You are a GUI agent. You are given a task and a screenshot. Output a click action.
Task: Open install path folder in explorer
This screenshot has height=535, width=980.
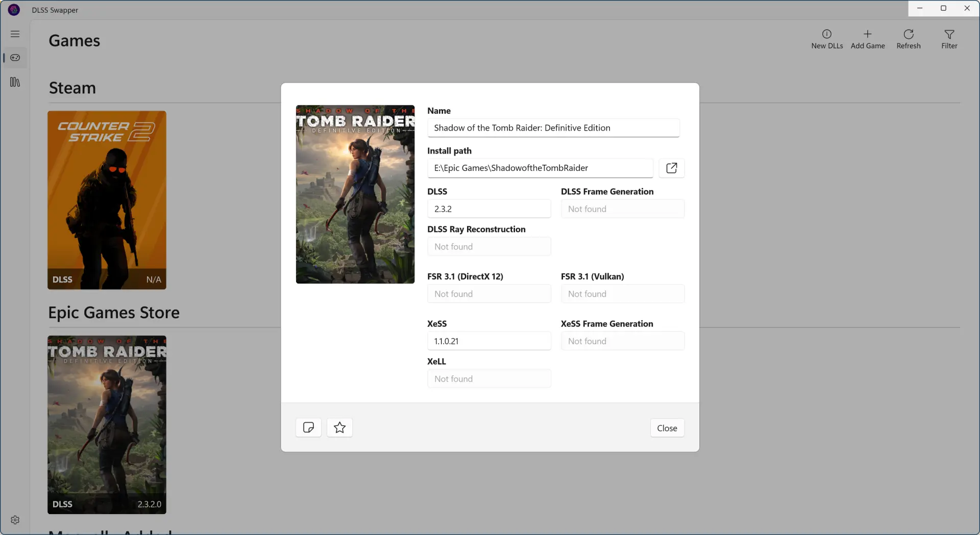click(x=672, y=168)
